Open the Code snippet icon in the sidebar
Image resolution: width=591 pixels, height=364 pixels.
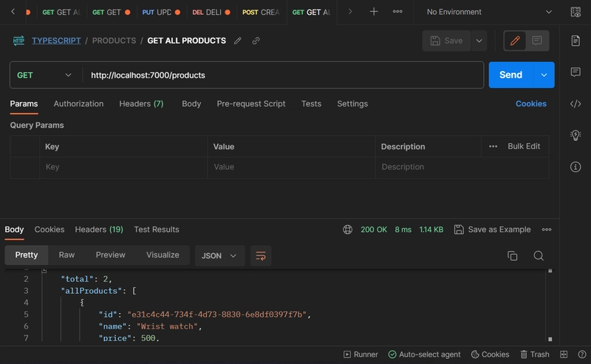pyautogui.click(x=575, y=103)
